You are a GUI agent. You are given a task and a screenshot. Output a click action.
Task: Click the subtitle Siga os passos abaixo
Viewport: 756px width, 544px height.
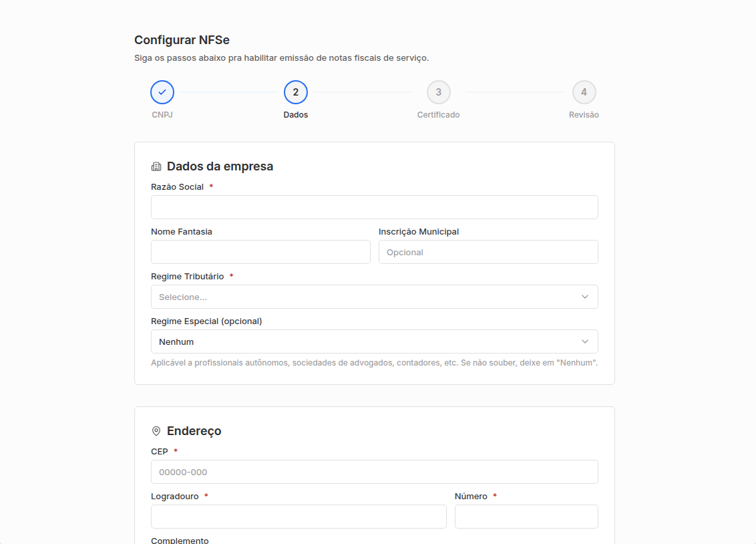282,58
